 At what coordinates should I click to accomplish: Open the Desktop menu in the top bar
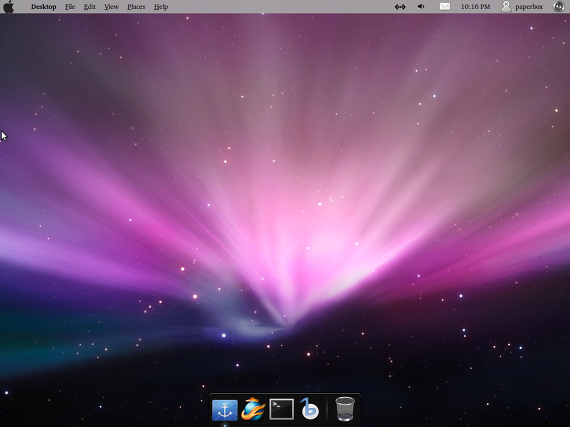coord(44,7)
